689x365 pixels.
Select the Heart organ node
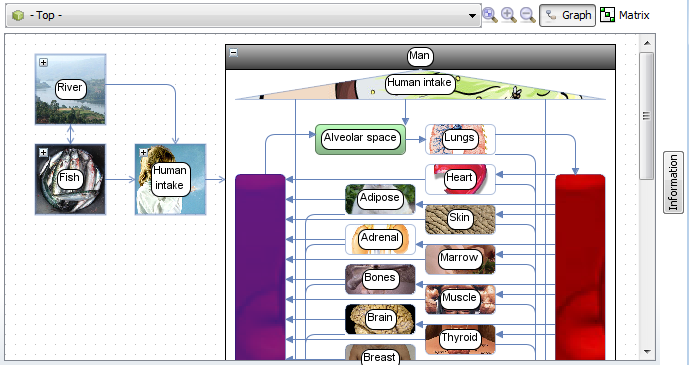point(460,179)
